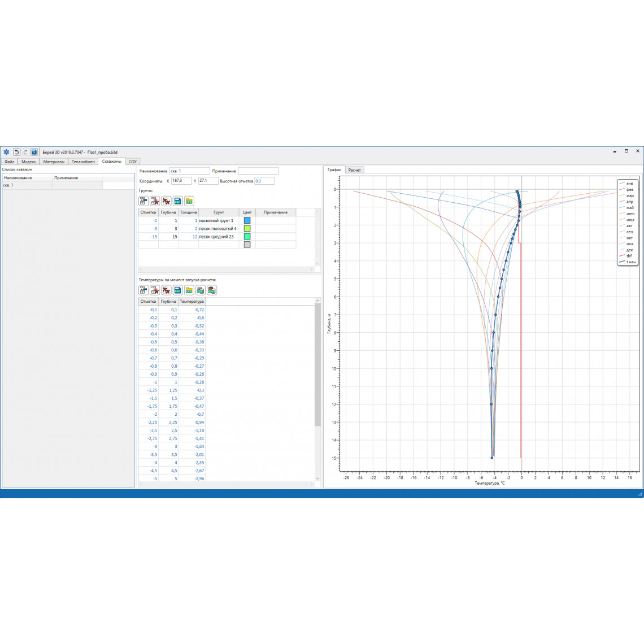Click the tbf entry in chart legend
This screenshot has height=644, width=644.
click(x=627, y=256)
